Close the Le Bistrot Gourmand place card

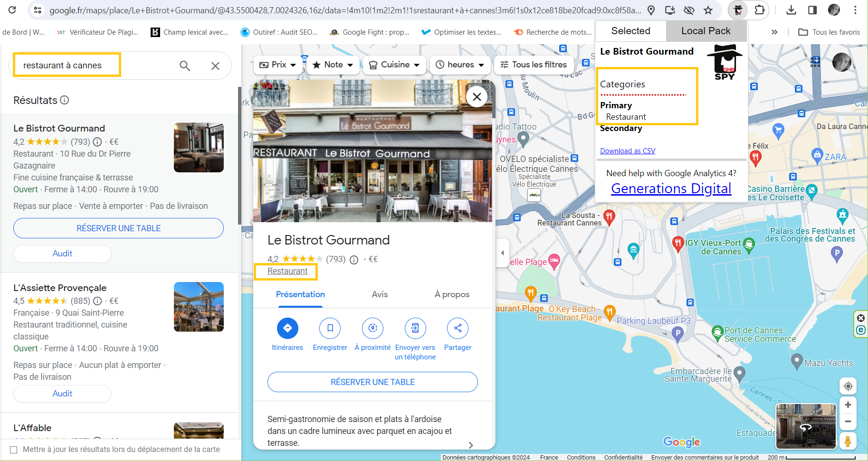coord(477,97)
